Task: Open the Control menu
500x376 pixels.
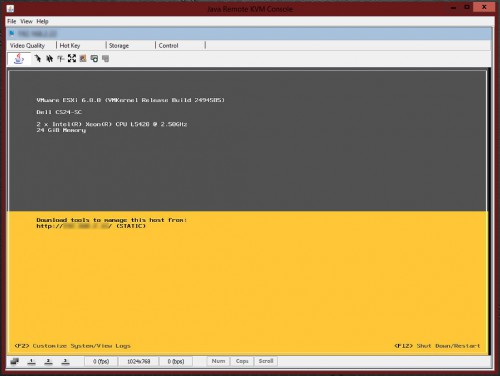Action: [x=168, y=45]
